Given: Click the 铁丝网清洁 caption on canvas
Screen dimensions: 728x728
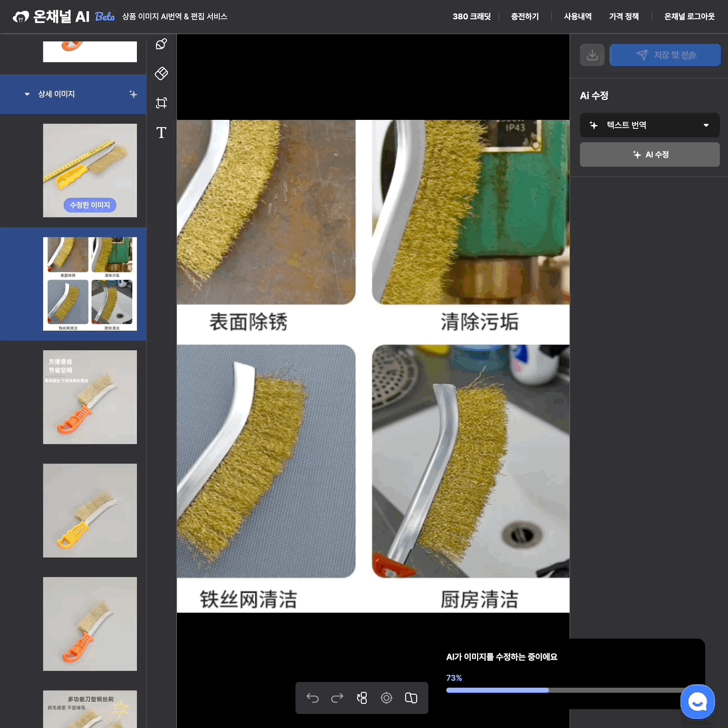Looking at the screenshot, I should [249, 600].
